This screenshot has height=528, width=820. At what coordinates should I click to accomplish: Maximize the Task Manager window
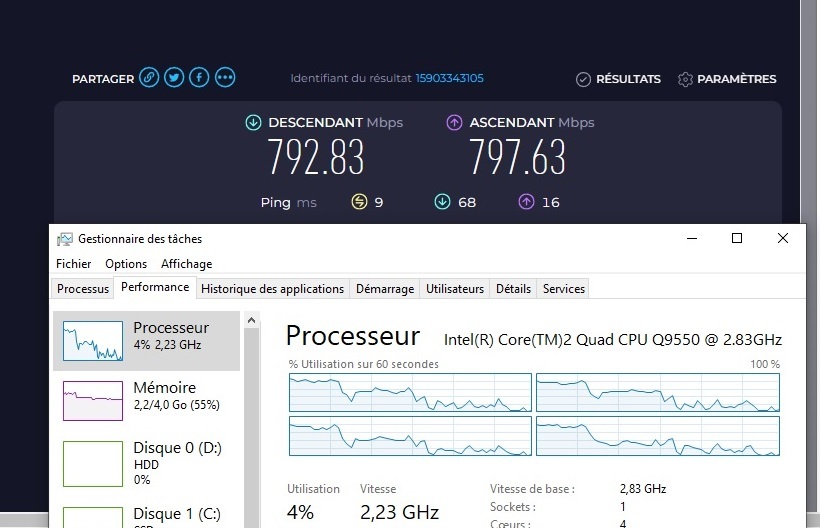737,238
